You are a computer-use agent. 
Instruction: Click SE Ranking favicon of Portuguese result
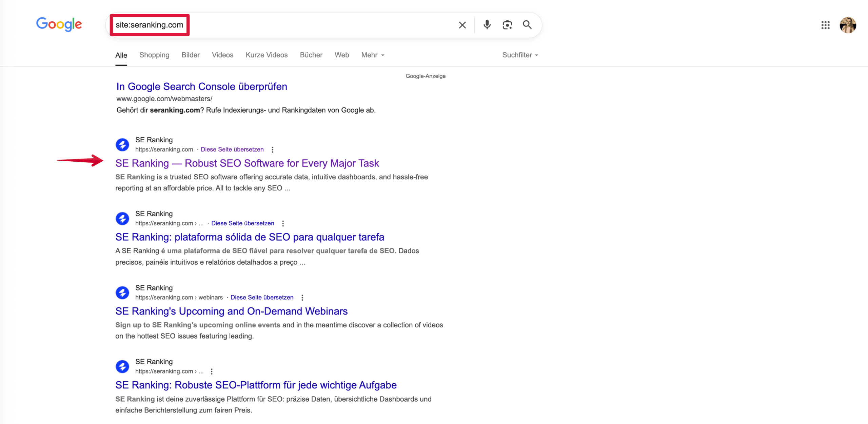point(122,219)
